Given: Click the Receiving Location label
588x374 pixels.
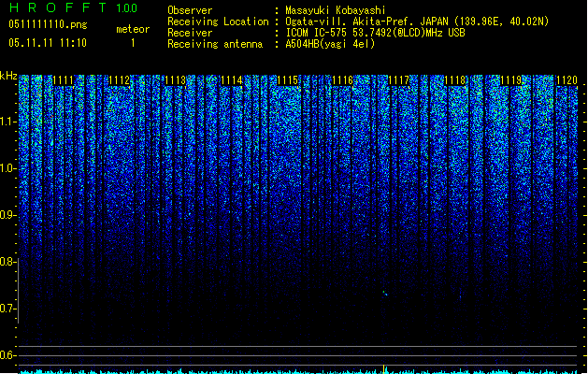Looking at the screenshot, I should (218, 22).
